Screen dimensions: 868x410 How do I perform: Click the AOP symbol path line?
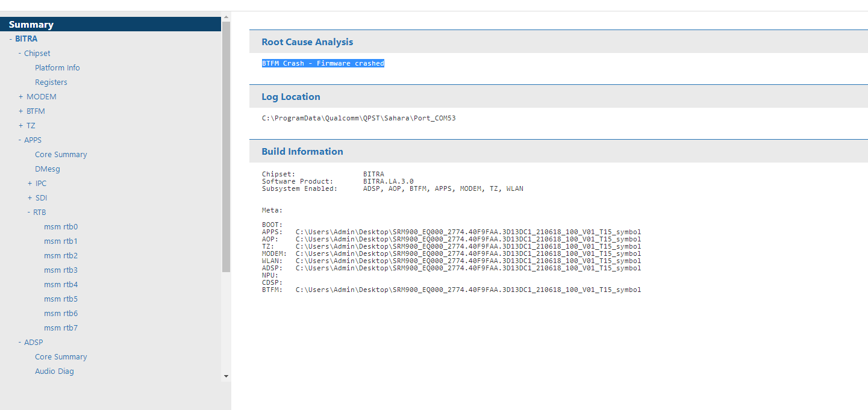click(x=452, y=239)
